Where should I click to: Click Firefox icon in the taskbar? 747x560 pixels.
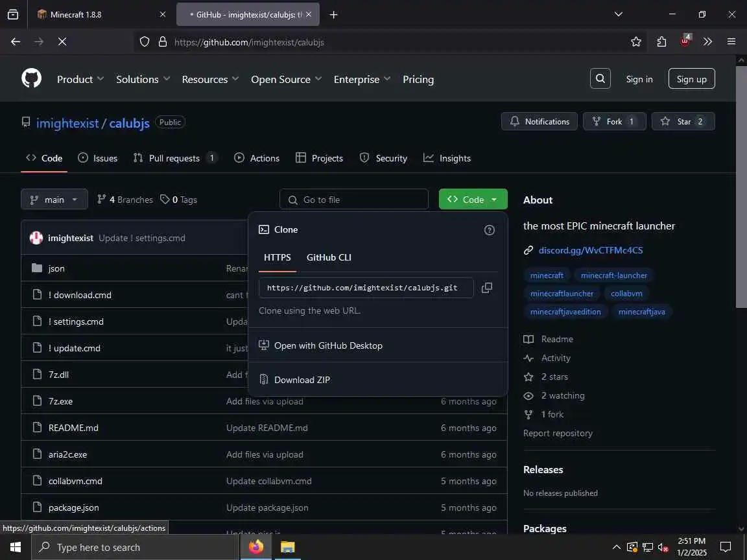click(x=256, y=547)
